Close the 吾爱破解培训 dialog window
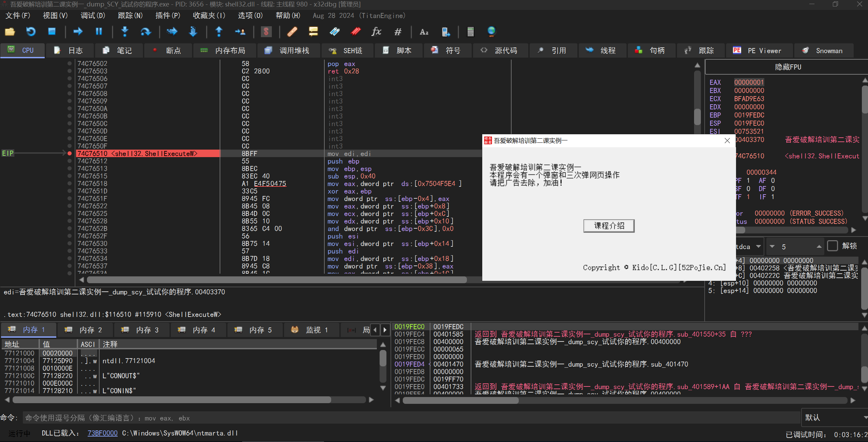The image size is (868, 442). click(727, 140)
